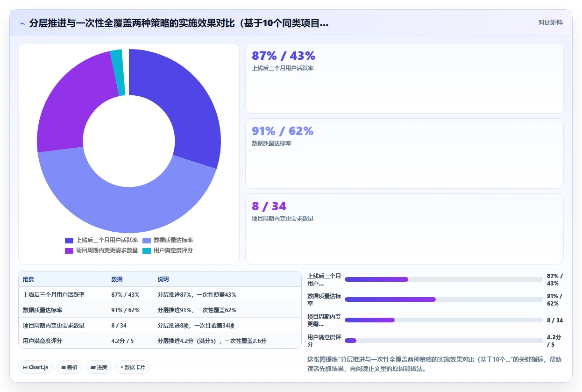
Task: Click the 用户满意度评分 progress bar
Action: [444, 341]
